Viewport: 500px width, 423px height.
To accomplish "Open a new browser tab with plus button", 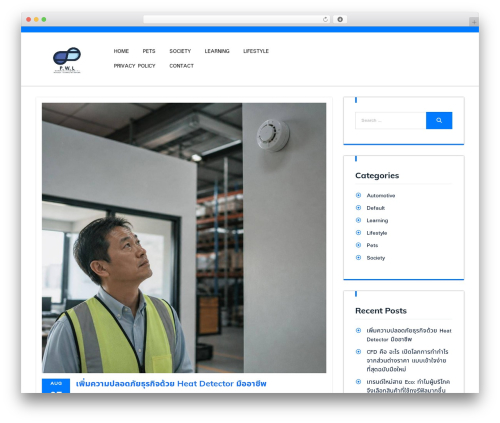I will point(474,22).
